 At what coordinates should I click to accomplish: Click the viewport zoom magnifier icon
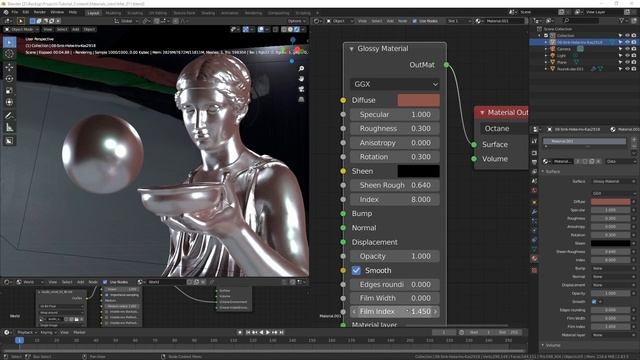(301, 69)
